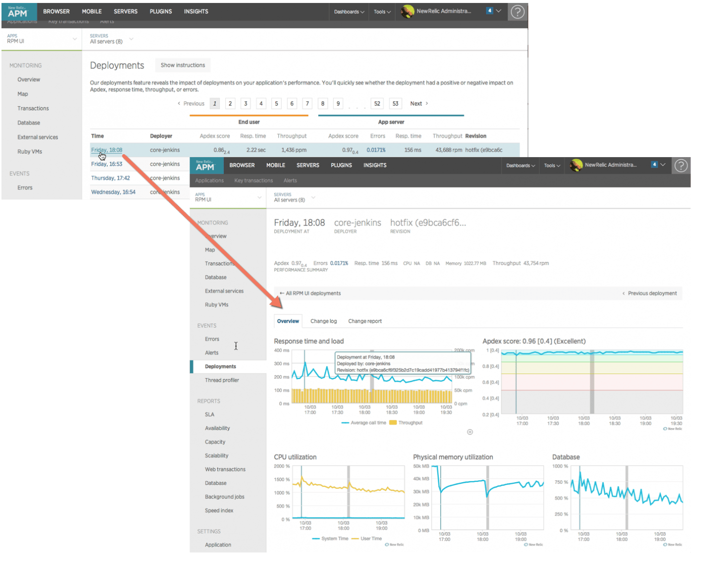The width and height of the screenshot is (718, 588).
Task: Switch to the Change log tab
Action: pyautogui.click(x=324, y=321)
